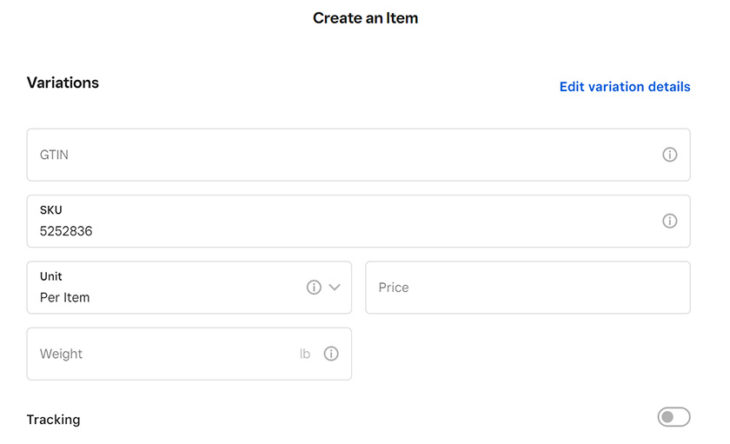730x444 pixels.
Task: Focus the GTIN input field
Action: click(x=340, y=155)
